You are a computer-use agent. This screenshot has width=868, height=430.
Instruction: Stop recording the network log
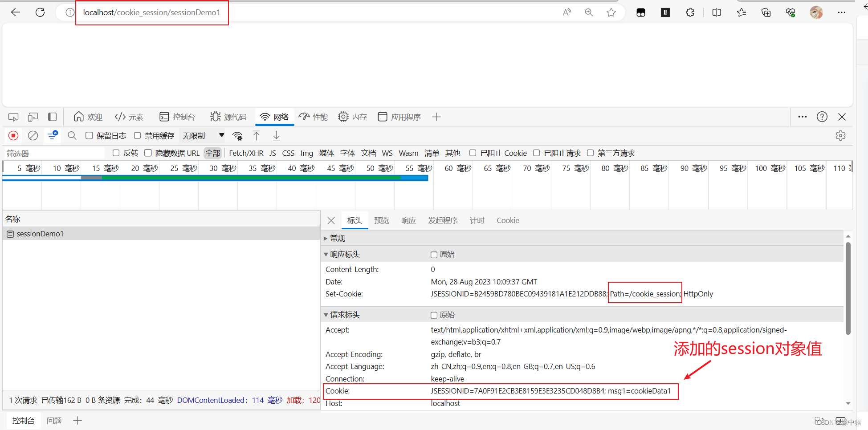click(x=13, y=135)
